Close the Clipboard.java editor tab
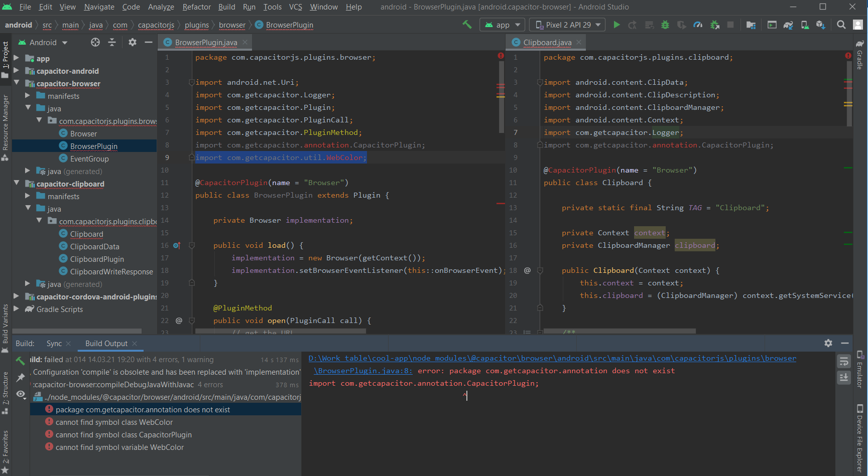The height and width of the screenshot is (476, 868). point(579,42)
